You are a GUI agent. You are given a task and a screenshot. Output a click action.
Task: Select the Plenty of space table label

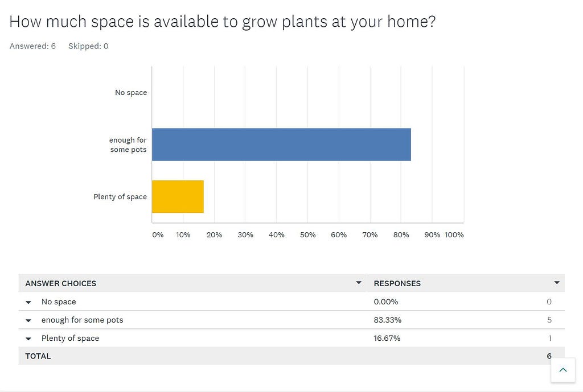(x=70, y=338)
